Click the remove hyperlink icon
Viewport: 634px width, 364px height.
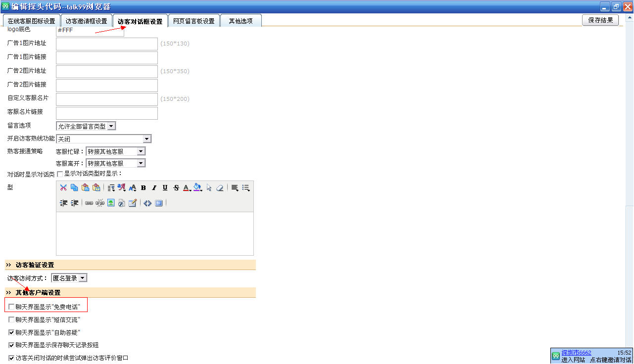click(100, 203)
